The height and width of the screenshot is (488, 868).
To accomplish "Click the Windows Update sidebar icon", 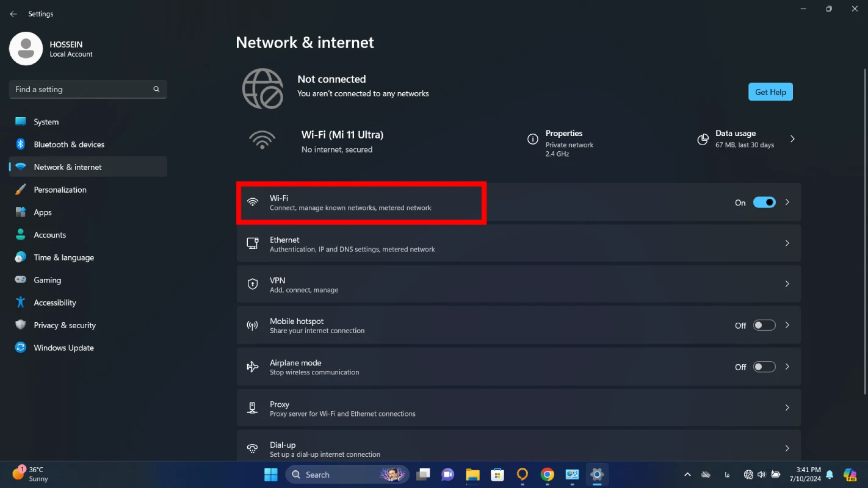I will (20, 348).
